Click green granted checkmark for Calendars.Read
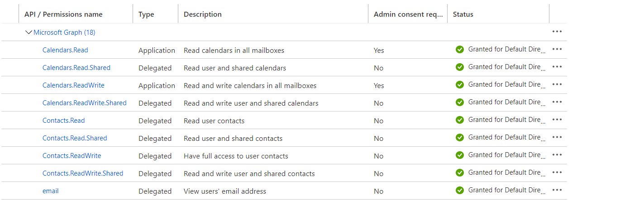 (460, 50)
